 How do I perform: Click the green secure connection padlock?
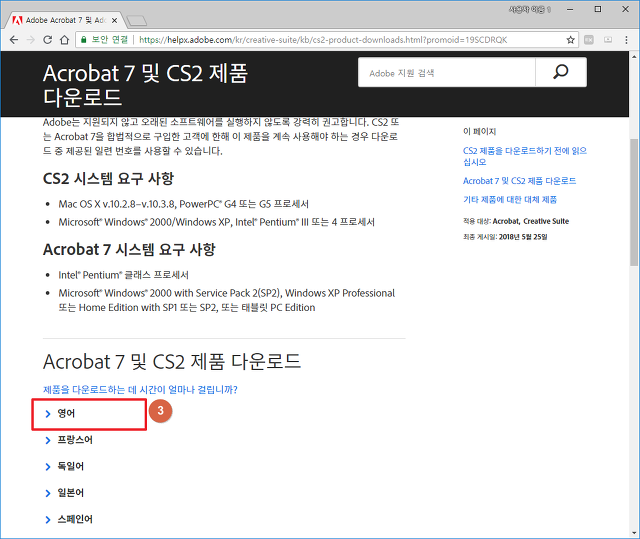pos(84,40)
